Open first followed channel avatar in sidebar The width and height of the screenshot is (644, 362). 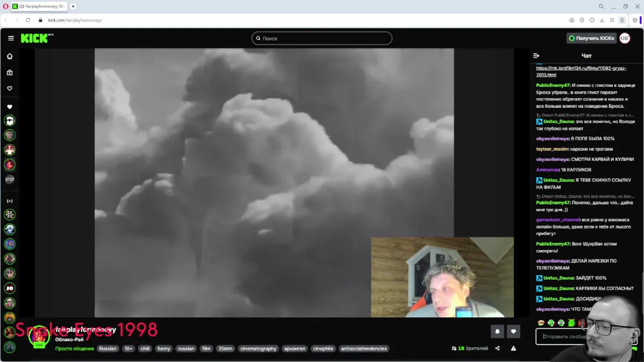pos(10,120)
